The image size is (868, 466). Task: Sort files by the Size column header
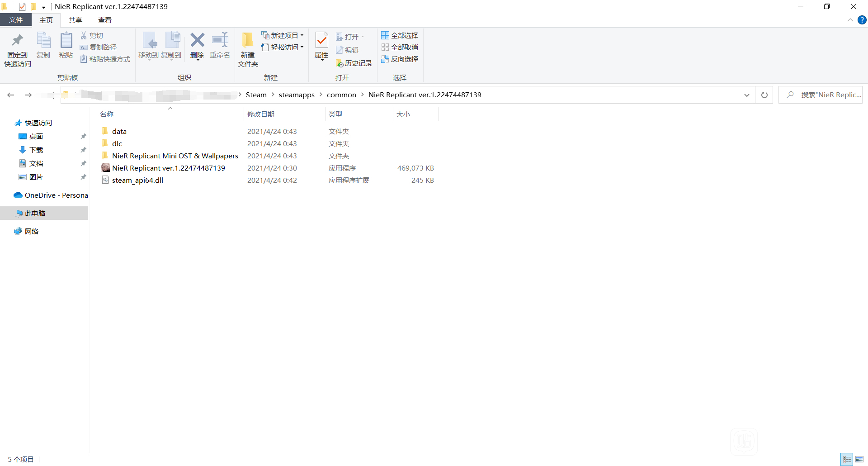coord(403,114)
